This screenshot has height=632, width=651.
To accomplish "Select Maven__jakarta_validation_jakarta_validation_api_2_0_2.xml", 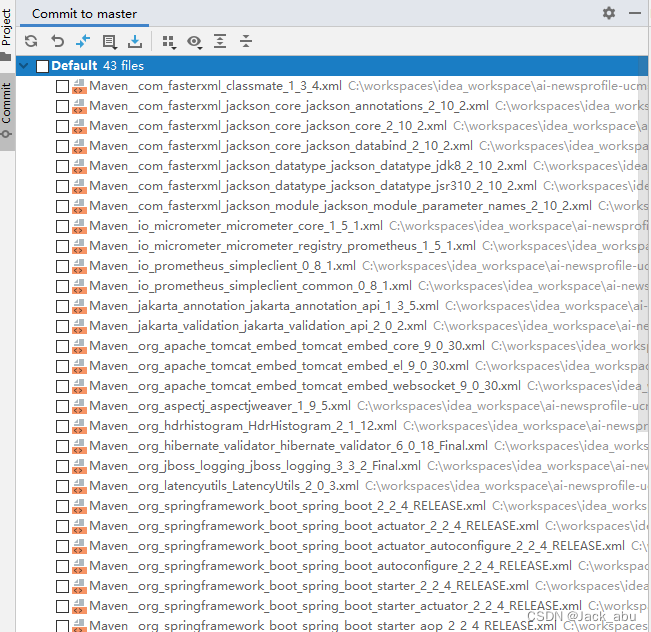I will tap(258, 326).
